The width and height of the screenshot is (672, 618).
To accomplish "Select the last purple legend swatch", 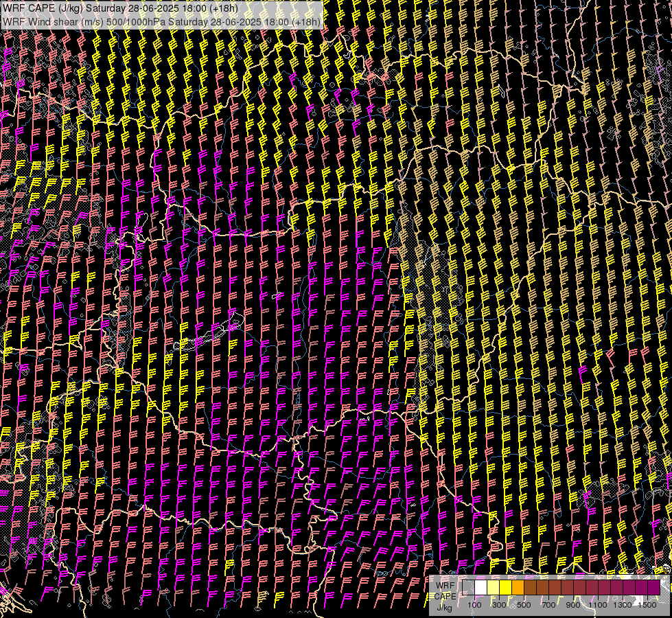I will point(654,587).
